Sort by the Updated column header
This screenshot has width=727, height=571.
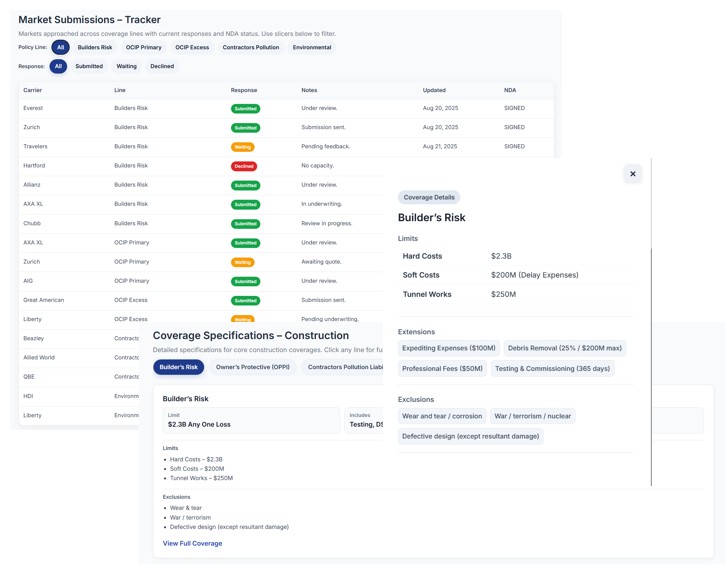coord(434,90)
